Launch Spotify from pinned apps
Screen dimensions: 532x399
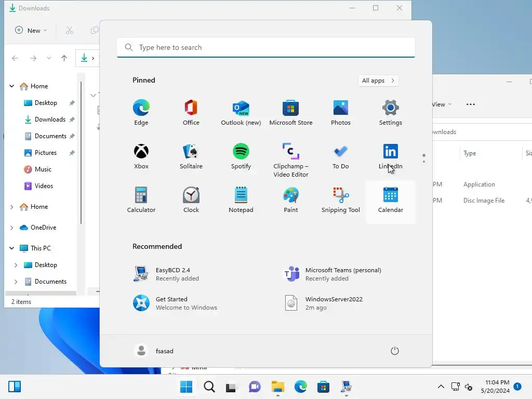(x=241, y=156)
